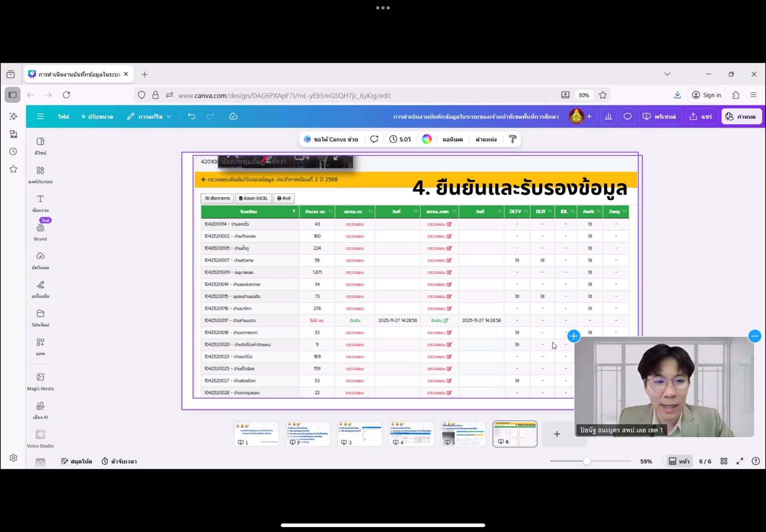Open the comments speech bubble icon
Viewport: 766px width, 532px height.
tap(627, 116)
